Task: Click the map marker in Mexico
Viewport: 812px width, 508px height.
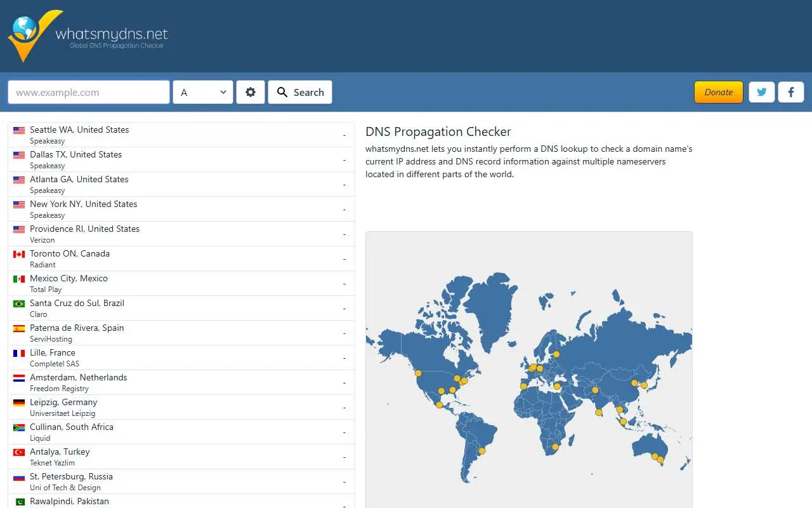Action: click(x=439, y=404)
